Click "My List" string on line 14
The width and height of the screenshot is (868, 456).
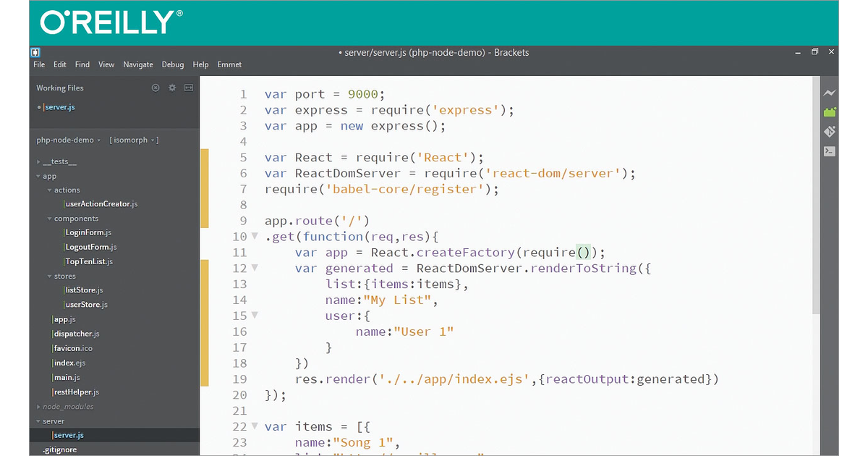coord(397,300)
